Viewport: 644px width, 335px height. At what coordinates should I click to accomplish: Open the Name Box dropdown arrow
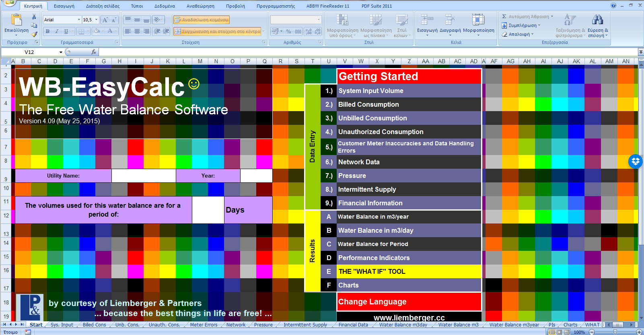pos(61,52)
